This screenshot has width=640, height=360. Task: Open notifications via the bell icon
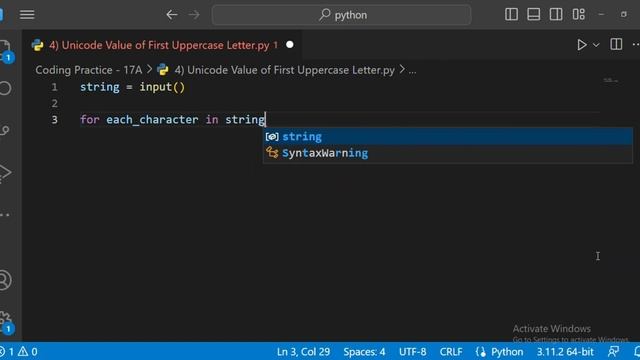point(636,351)
